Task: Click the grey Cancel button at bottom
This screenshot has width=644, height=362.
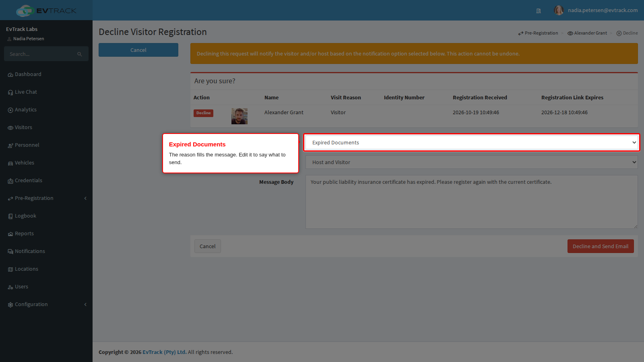Action: tap(208, 246)
